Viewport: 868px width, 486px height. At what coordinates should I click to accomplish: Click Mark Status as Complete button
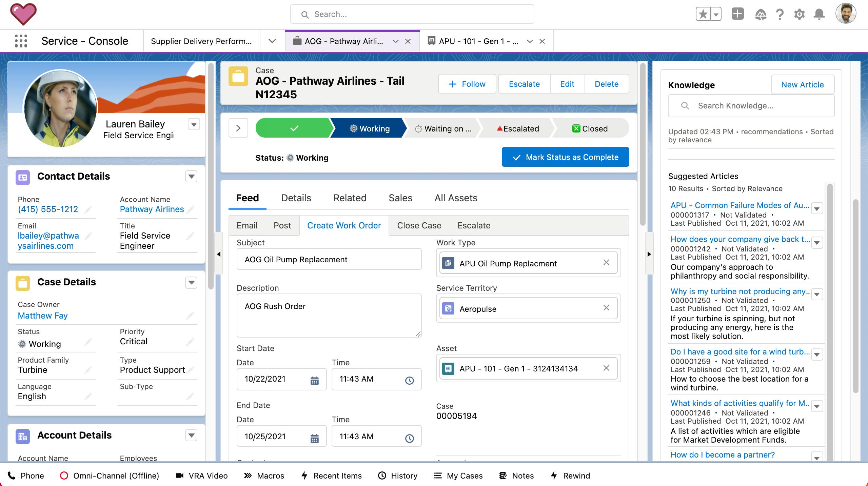pos(565,157)
